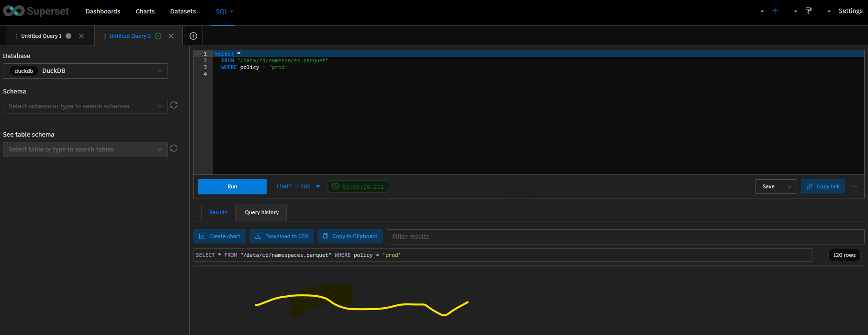Image resolution: width=868 pixels, height=335 pixels.
Task: Open the paint roller theme menu
Action: coord(809,11)
